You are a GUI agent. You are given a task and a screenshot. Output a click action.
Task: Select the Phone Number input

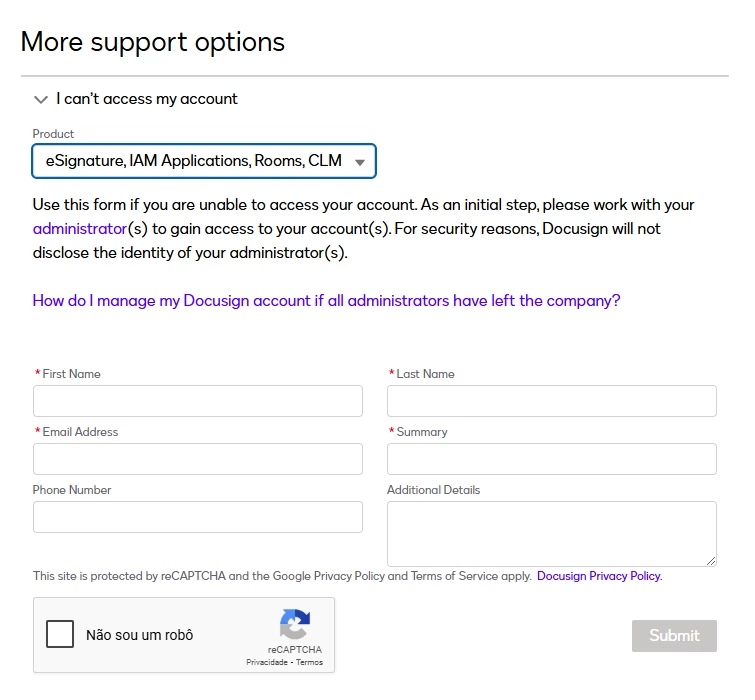pos(198,517)
